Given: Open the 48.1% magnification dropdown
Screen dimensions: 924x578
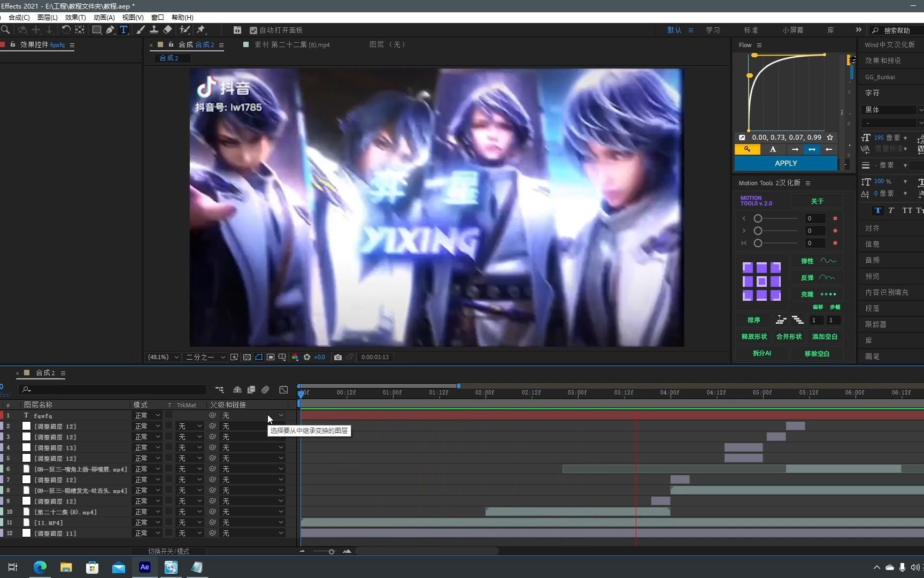Looking at the screenshot, I should tap(163, 357).
